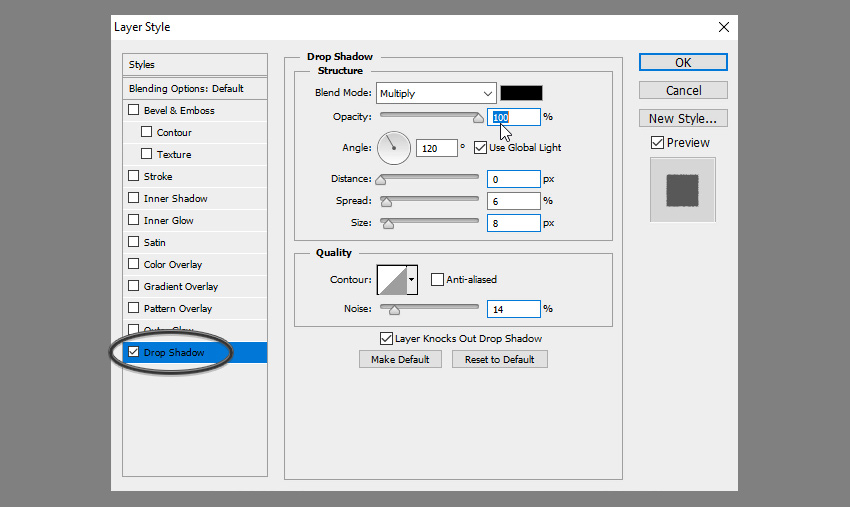This screenshot has width=850, height=507.
Task: Enable the Gradient Overlay checkbox
Action: click(133, 286)
